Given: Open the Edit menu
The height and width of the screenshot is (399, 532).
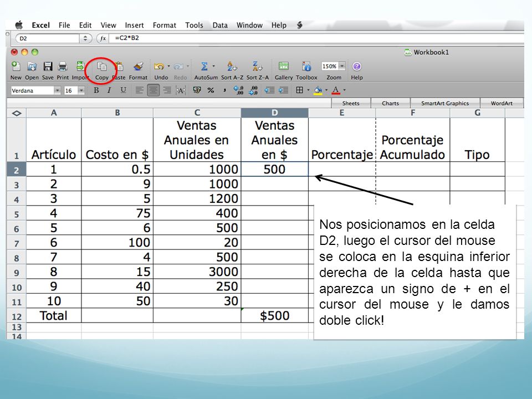Looking at the screenshot, I should tap(85, 25).
